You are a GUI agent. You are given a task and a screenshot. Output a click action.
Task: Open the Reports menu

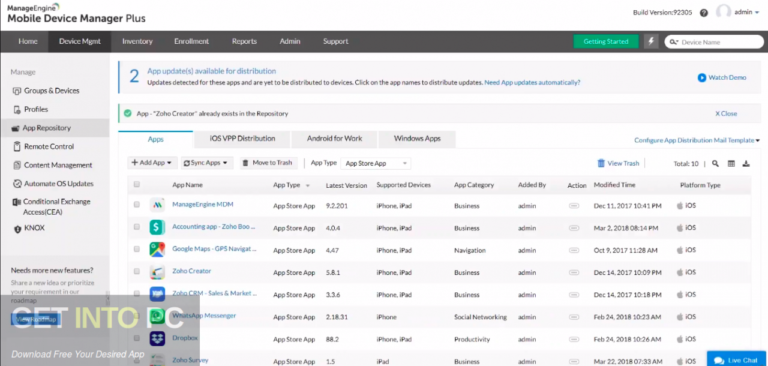(244, 42)
